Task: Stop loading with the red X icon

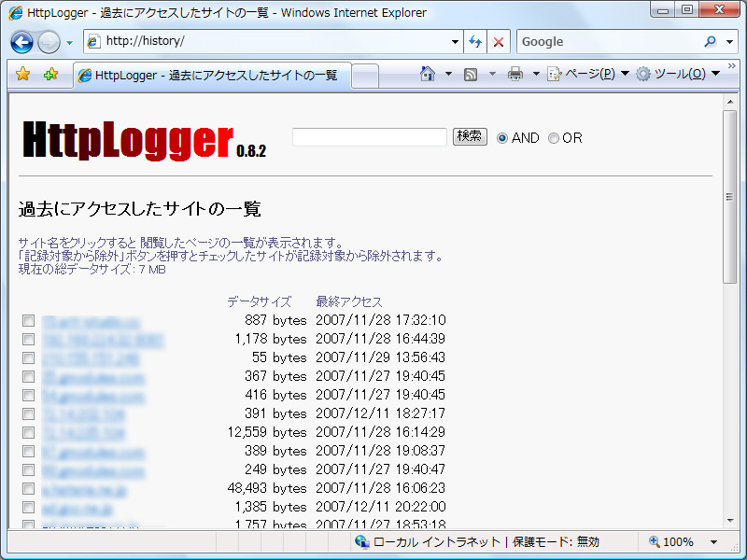Action: (499, 42)
